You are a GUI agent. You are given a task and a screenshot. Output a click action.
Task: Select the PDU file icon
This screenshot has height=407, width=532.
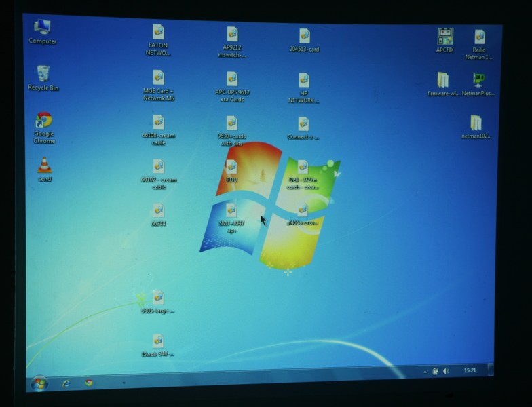tap(232, 171)
